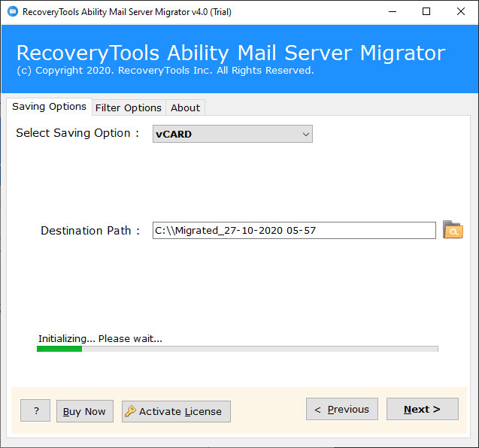Go back with the Previous button
Image resolution: width=479 pixels, height=448 pixels.
[342, 409]
